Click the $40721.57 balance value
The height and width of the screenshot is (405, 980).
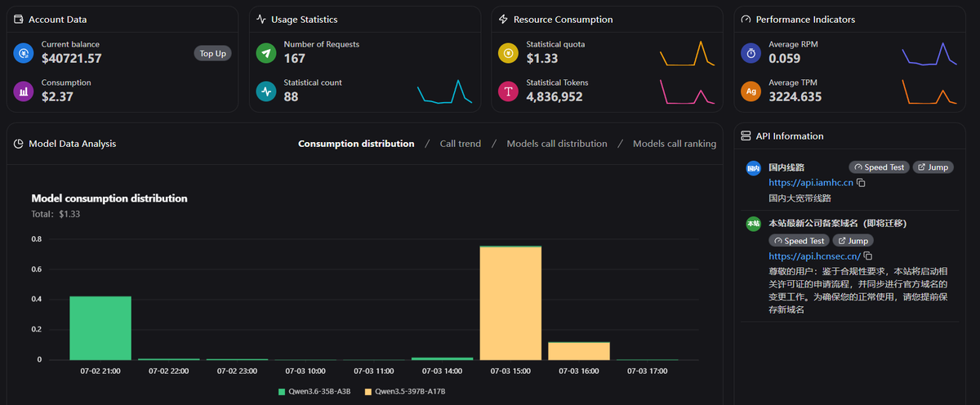[x=72, y=59]
